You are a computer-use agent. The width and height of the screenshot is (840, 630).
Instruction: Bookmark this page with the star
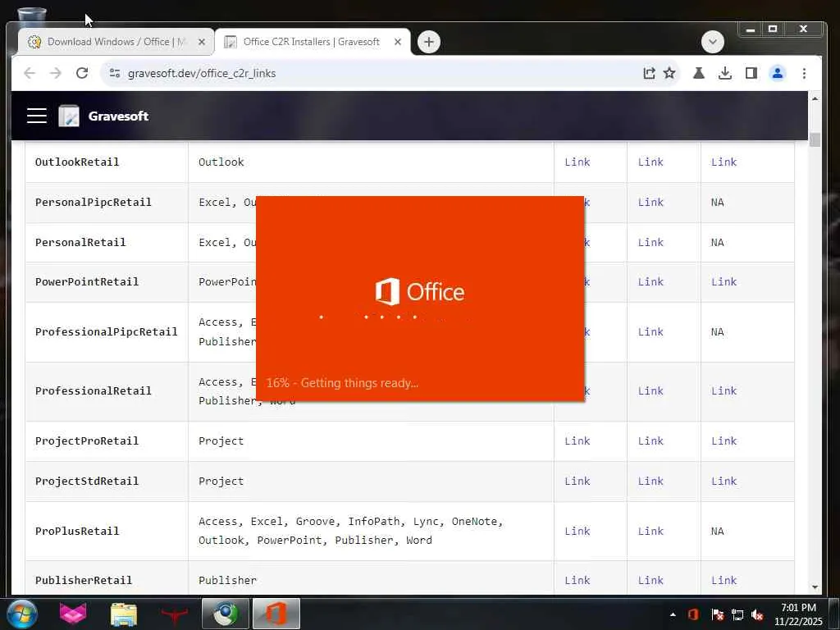(669, 73)
